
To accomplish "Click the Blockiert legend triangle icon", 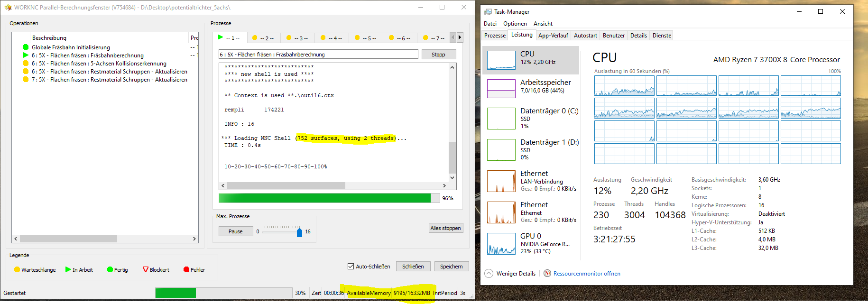I will (146, 269).
